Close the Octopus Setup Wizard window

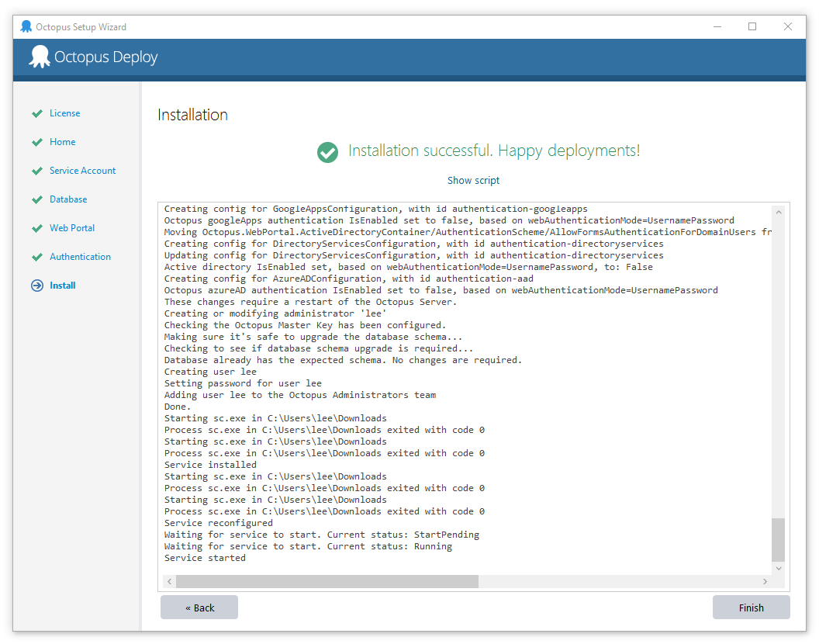[788, 26]
